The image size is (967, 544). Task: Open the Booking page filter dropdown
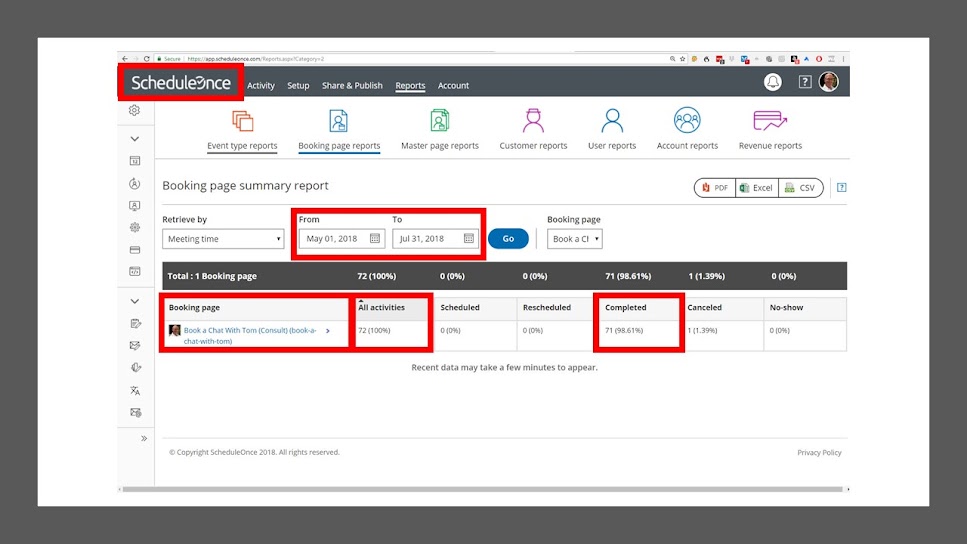coord(574,239)
